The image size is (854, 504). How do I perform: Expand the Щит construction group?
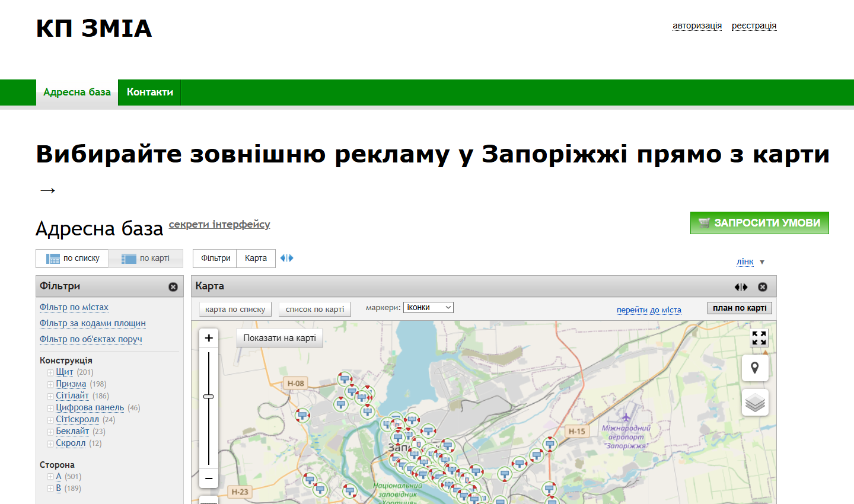(x=50, y=372)
